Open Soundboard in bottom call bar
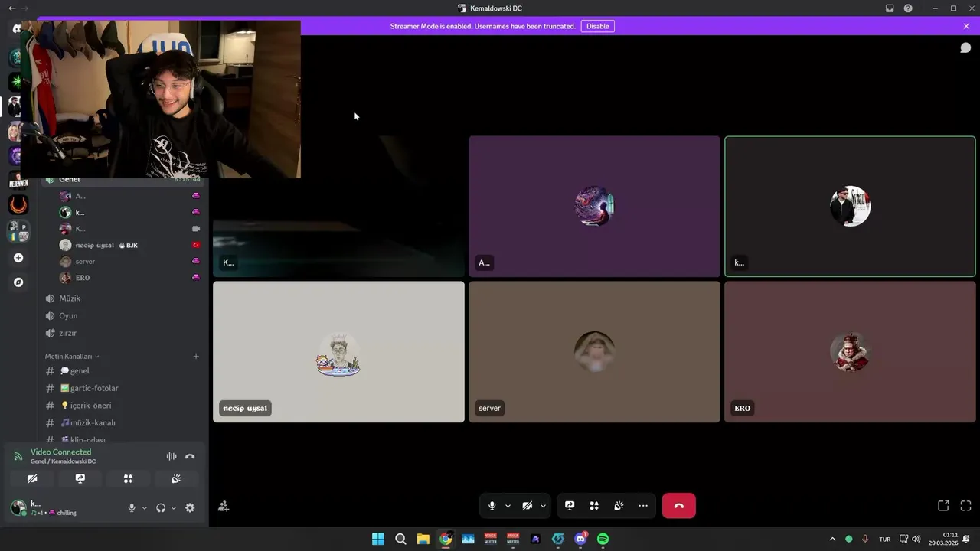 619,506
